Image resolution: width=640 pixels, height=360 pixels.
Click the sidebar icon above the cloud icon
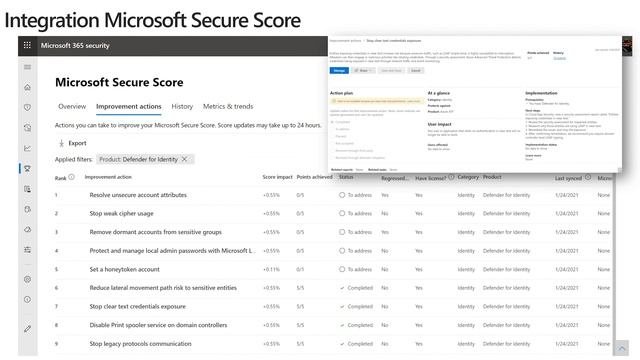pos(27,209)
